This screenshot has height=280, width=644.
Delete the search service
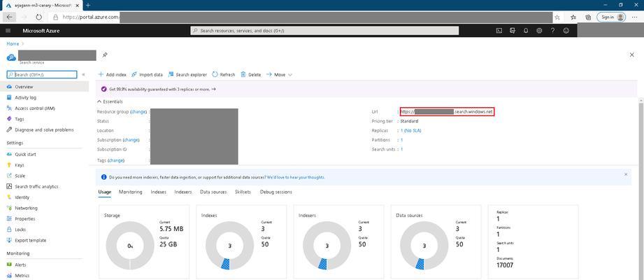[250, 75]
